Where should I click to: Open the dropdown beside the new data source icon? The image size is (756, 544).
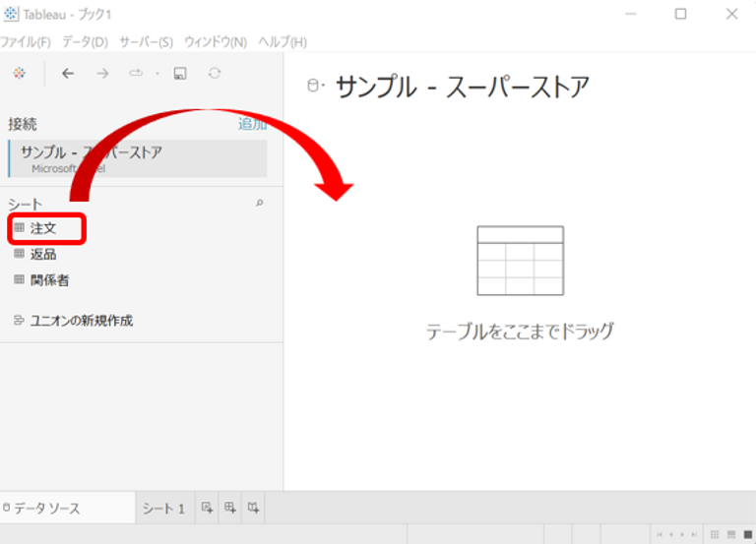point(157,74)
